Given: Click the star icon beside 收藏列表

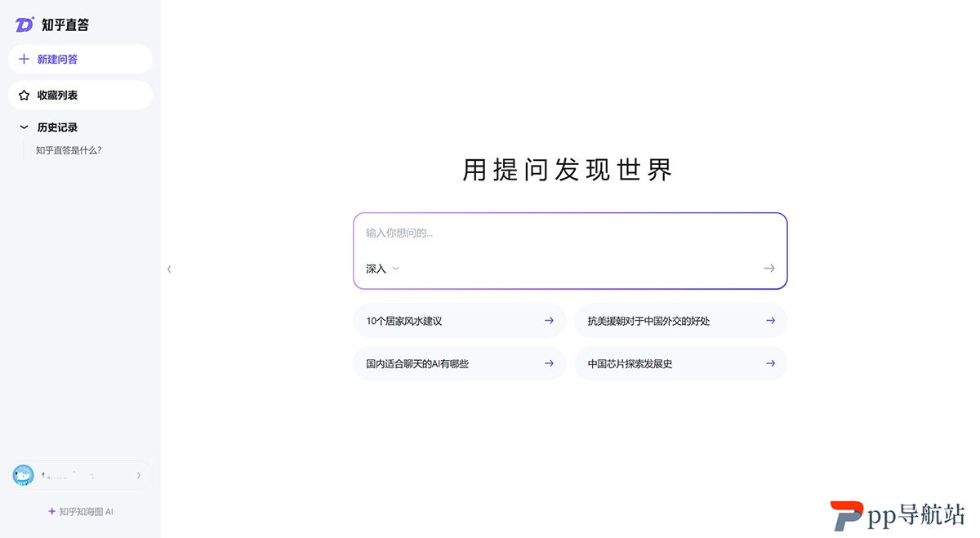Looking at the screenshot, I should [x=24, y=95].
